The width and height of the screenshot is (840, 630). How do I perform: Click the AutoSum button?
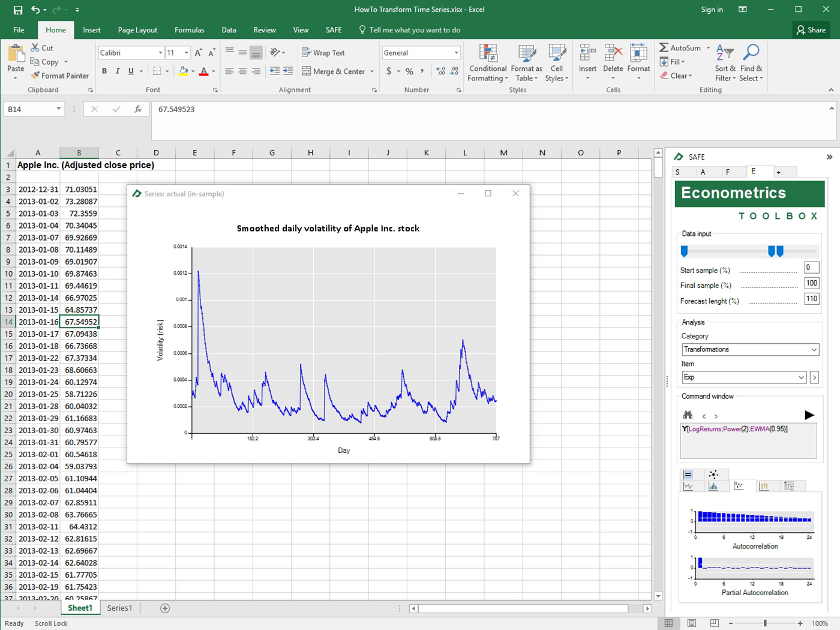(680, 48)
